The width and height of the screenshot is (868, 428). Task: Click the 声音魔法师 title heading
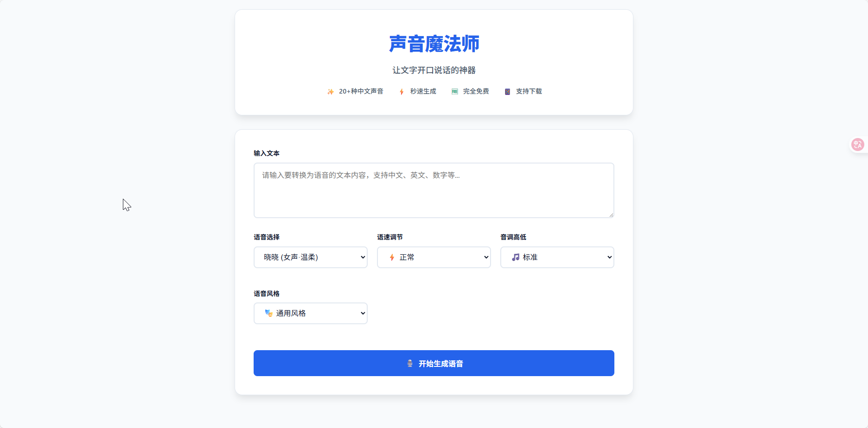point(434,44)
